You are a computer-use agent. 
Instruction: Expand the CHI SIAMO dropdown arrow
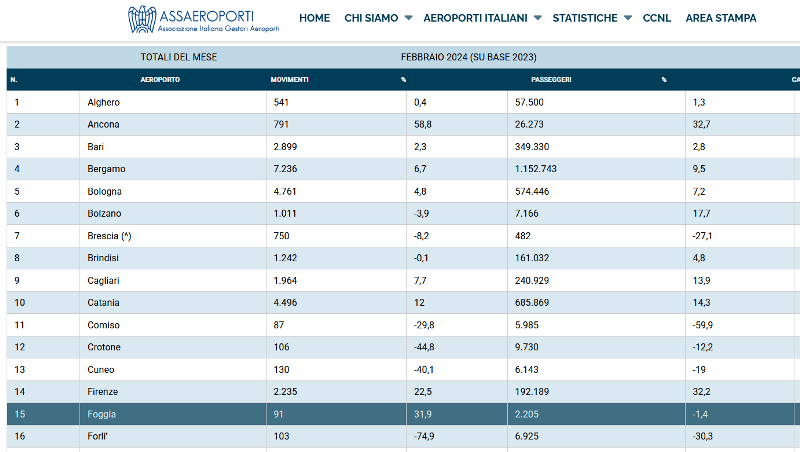[x=408, y=18]
